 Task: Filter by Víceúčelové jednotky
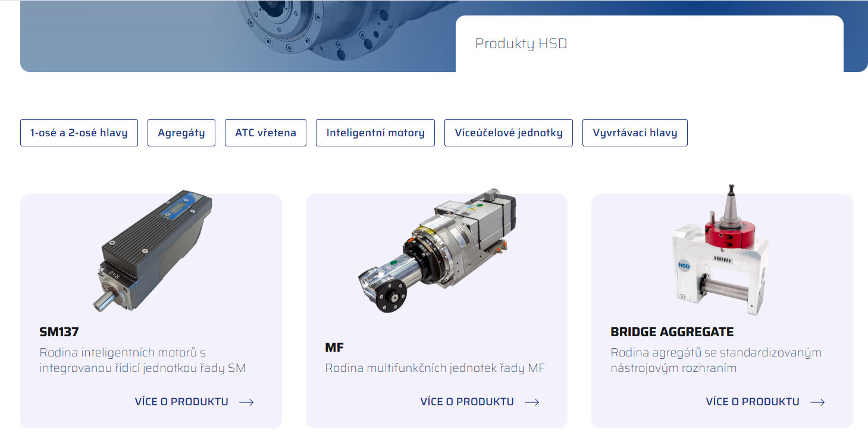click(509, 133)
